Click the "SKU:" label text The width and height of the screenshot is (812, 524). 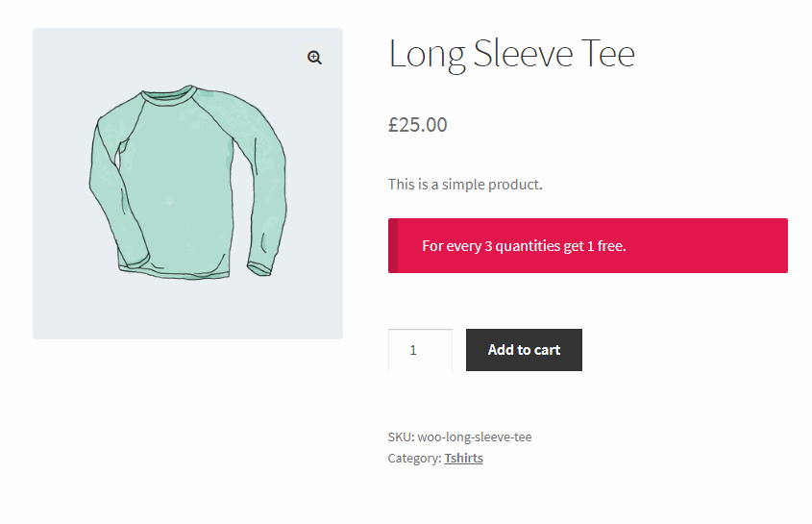[401, 437]
